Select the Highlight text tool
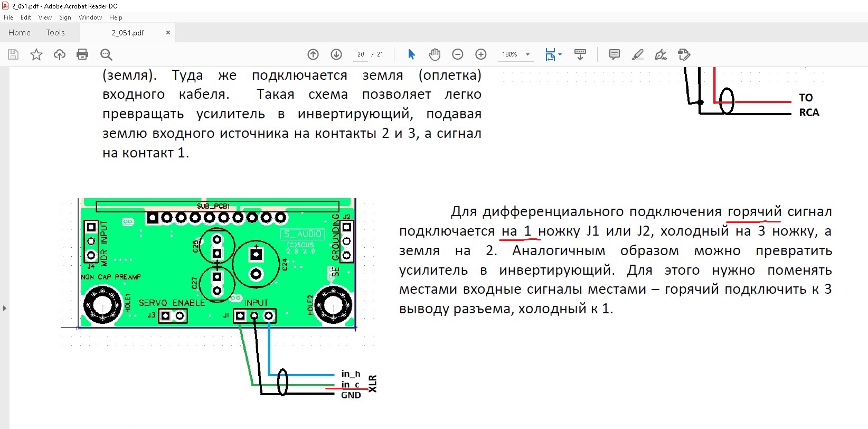This screenshot has width=868, height=429. (638, 54)
